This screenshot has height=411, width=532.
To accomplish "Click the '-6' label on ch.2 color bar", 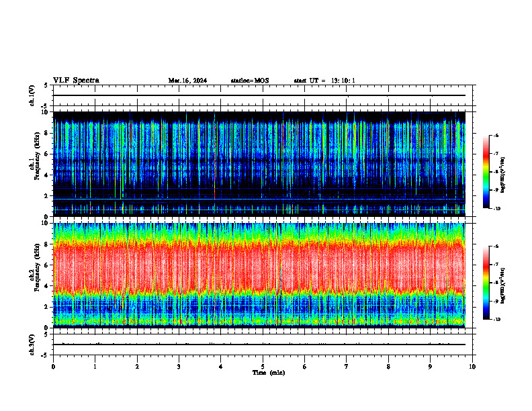I will coord(496,246).
